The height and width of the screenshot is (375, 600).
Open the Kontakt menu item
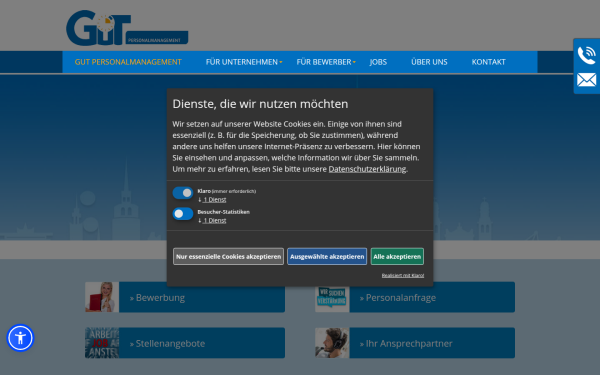coord(488,62)
